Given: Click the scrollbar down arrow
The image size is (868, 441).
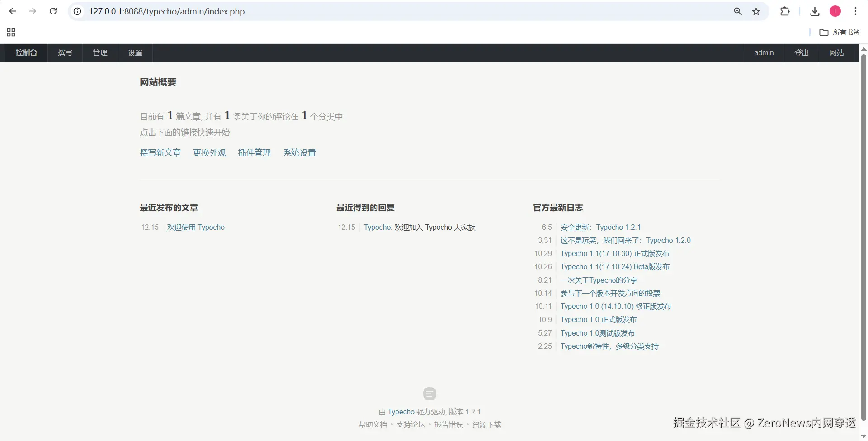Looking at the screenshot, I should tap(863, 436).
